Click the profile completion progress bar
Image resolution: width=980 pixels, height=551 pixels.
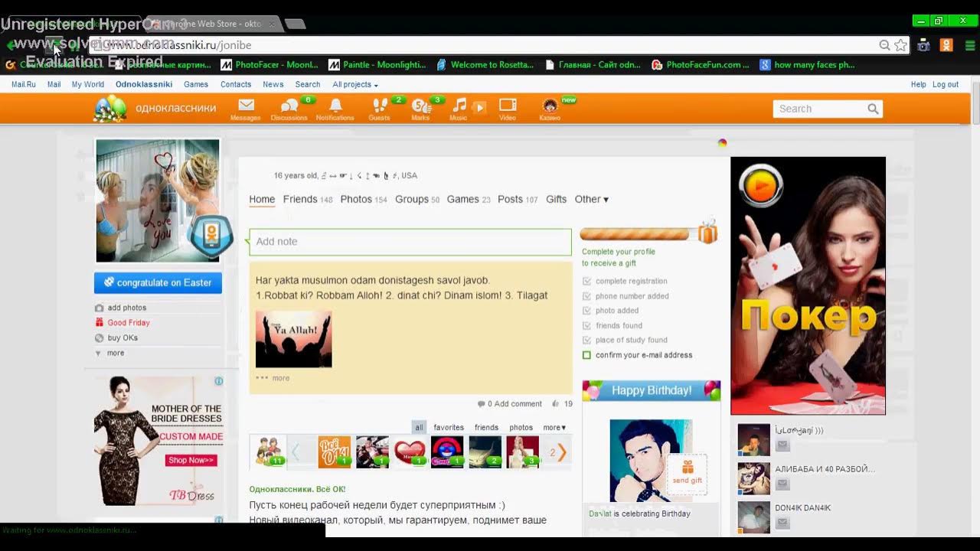point(639,234)
